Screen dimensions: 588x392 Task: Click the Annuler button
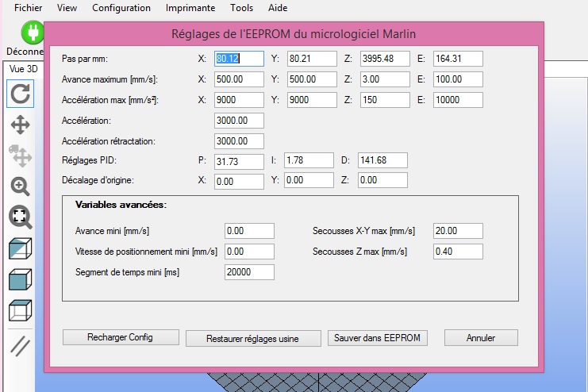tap(481, 338)
